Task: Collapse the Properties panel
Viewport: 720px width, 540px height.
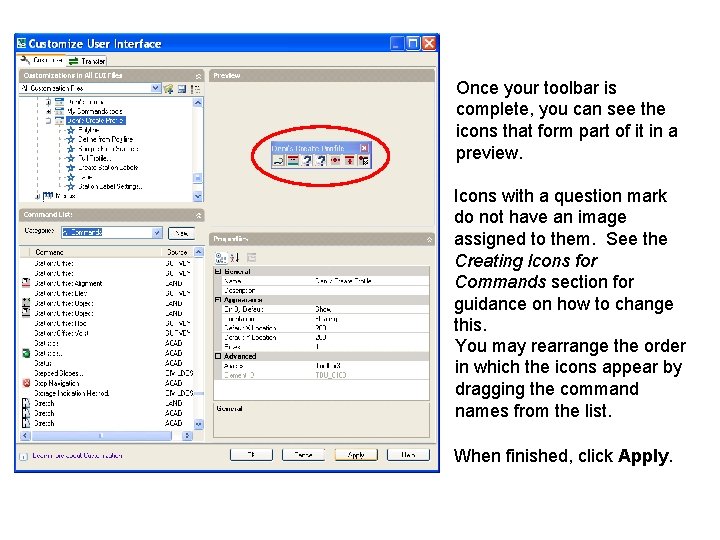Action: pos(429,239)
